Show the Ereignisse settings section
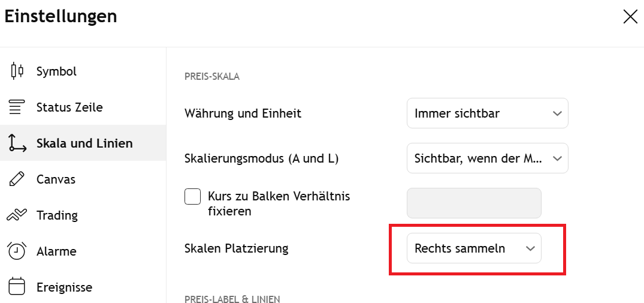644x303 pixels. coord(64,287)
